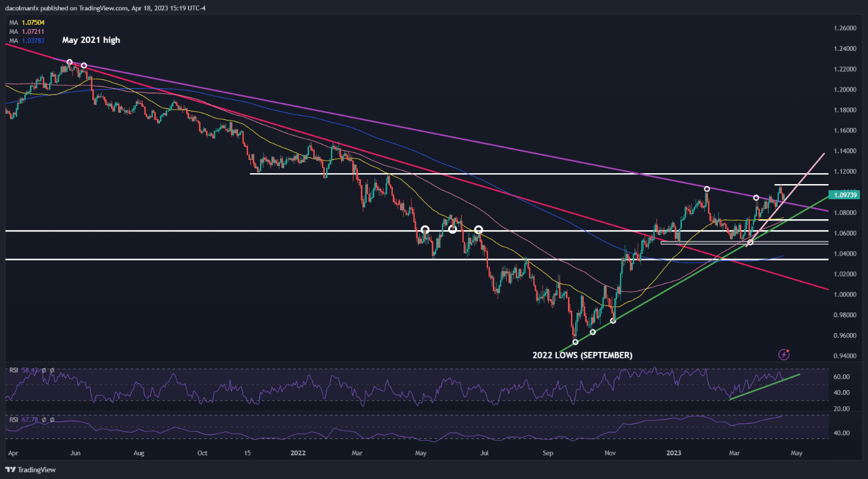
Task: Click the 1.16000 price axis label
Action: (x=846, y=131)
